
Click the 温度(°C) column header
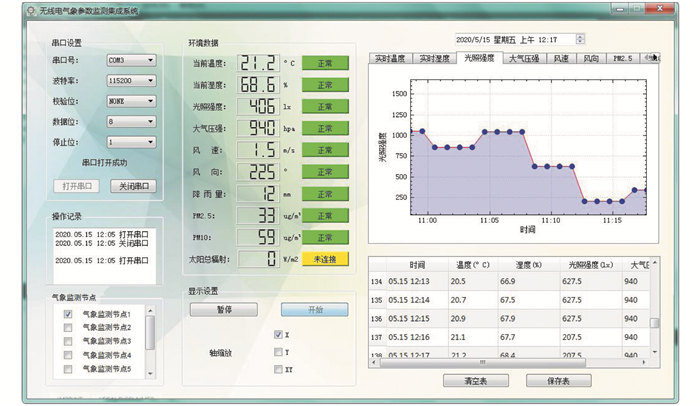coord(473,265)
